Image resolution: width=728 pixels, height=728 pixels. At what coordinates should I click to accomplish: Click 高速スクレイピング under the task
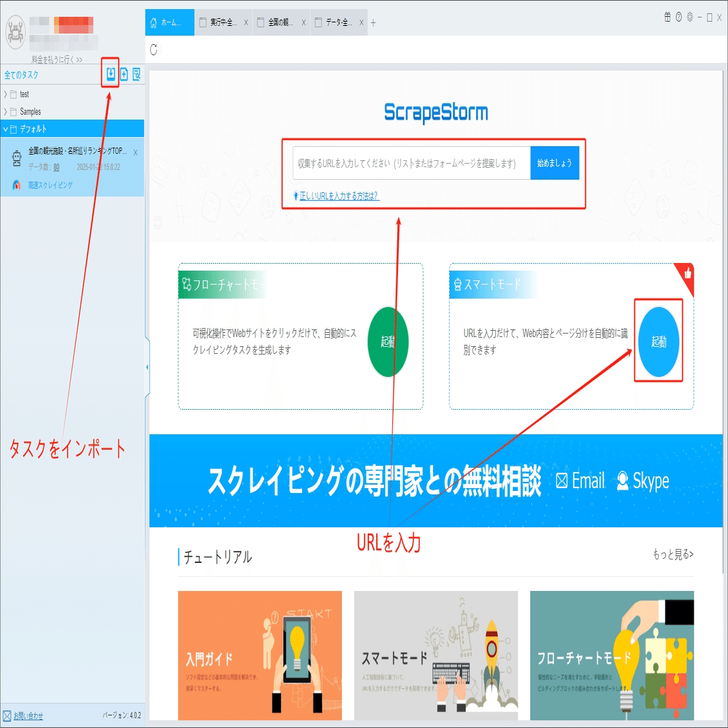coord(50,185)
